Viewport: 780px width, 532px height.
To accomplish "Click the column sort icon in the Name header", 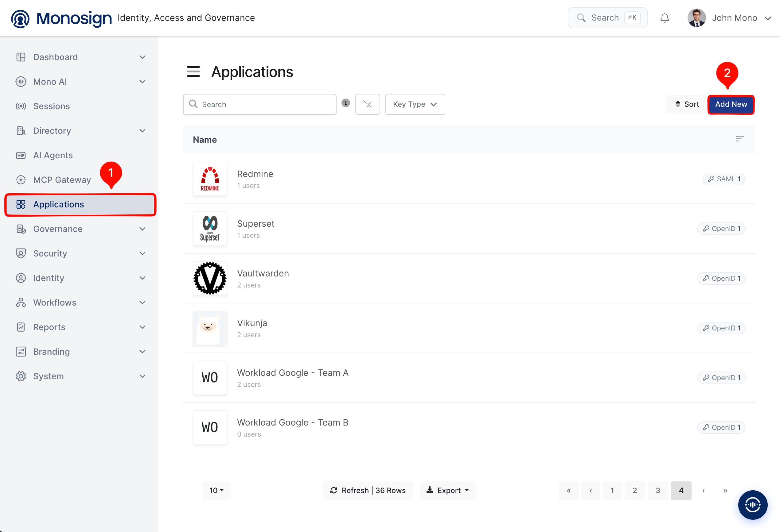I will coord(739,139).
